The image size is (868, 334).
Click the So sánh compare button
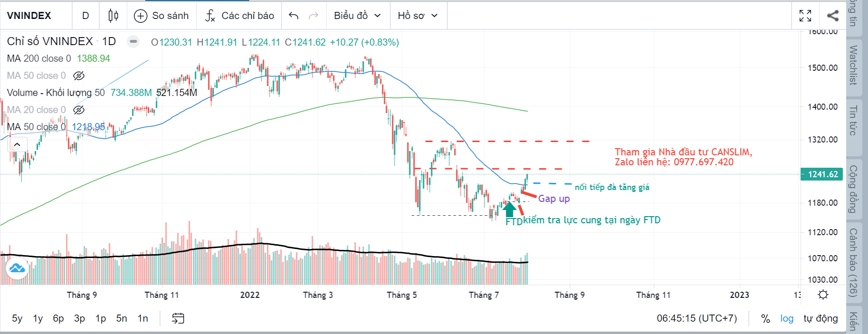pyautogui.click(x=161, y=16)
